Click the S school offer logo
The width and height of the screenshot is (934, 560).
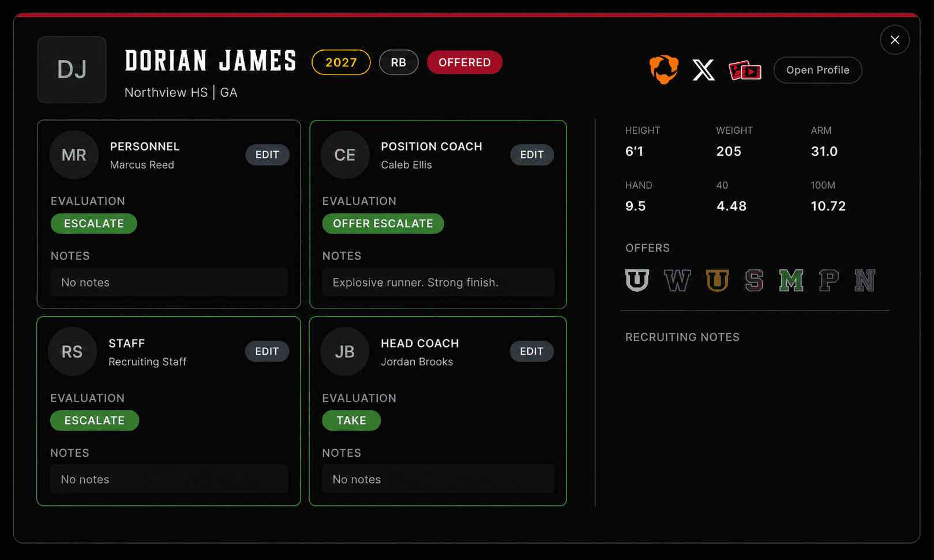click(754, 280)
